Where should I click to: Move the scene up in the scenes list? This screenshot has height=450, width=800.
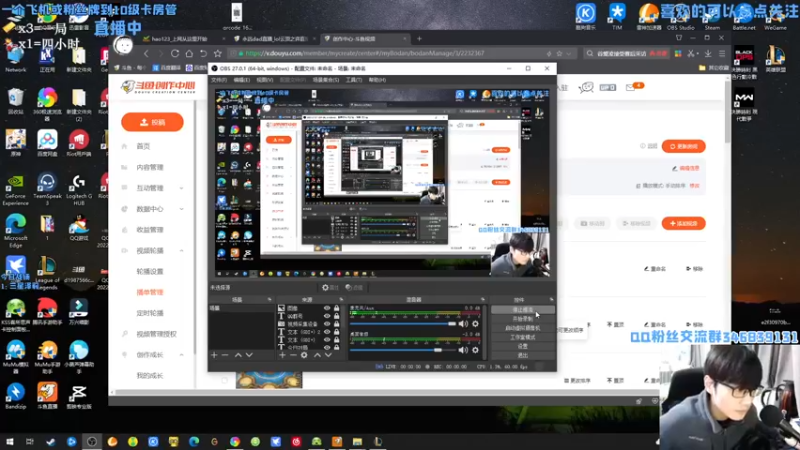(238, 355)
